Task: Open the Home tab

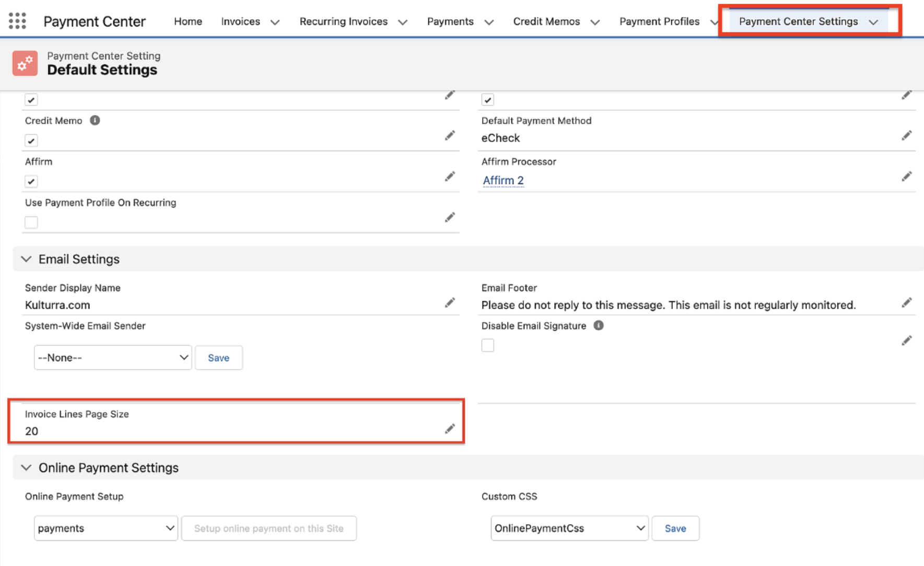Action: 188,21
